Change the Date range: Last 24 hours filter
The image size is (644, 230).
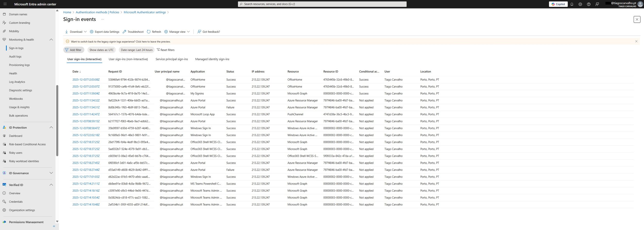[x=137, y=50]
